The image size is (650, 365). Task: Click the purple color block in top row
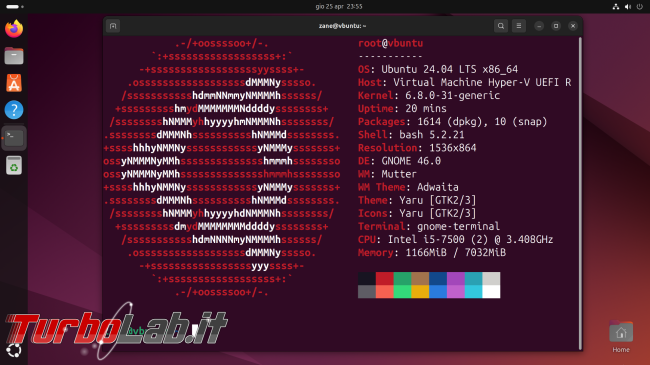click(x=456, y=278)
